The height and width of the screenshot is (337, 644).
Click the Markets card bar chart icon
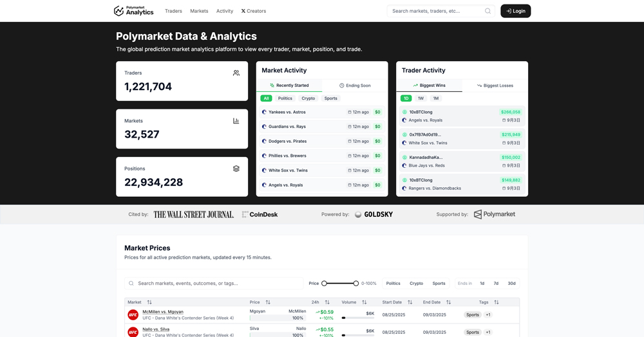[x=236, y=121]
